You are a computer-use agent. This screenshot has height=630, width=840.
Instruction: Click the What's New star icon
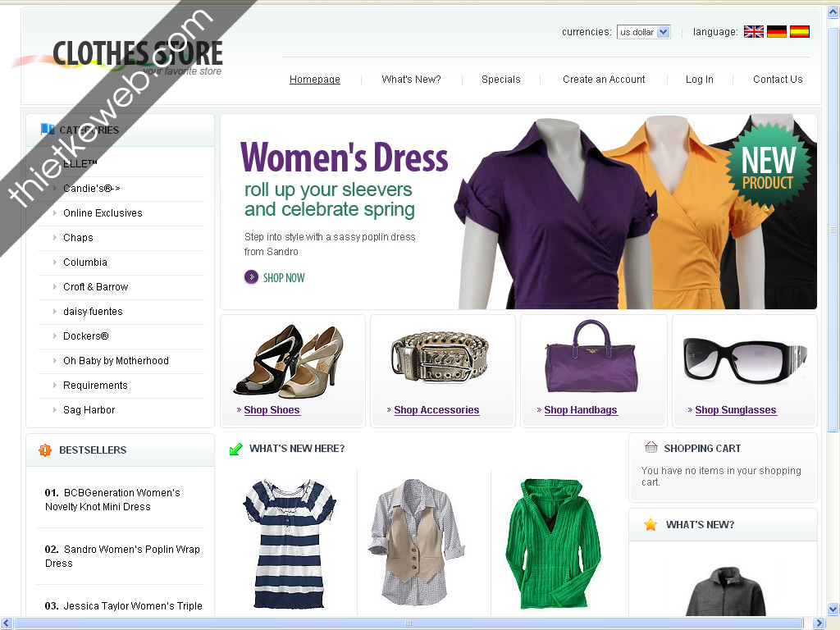[x=651, y=524]
